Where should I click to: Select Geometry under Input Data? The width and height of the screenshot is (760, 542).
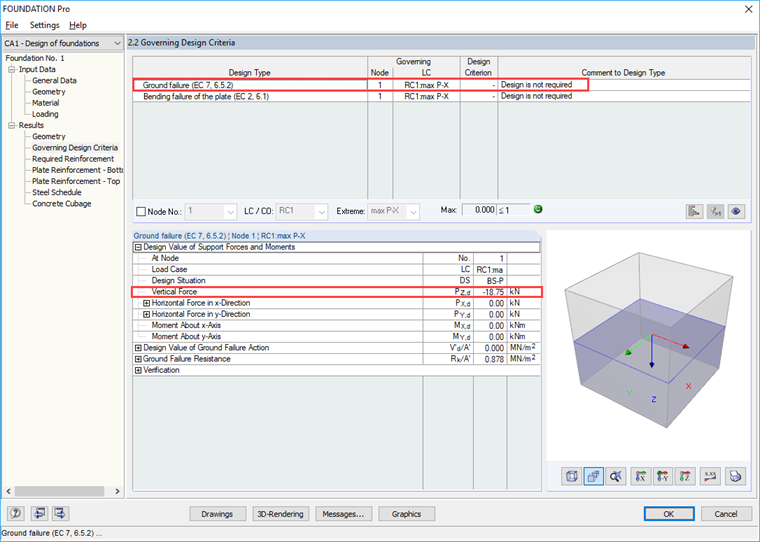(x=48, y=92)
